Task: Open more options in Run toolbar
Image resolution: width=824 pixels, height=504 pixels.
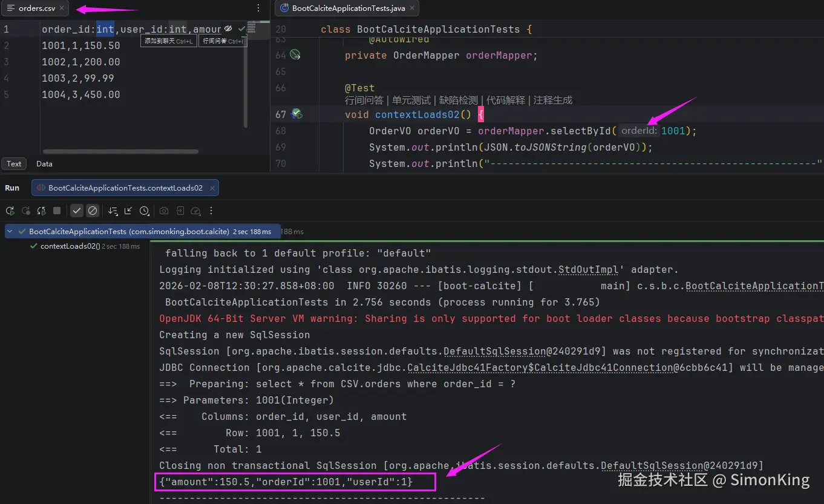Action: pyautogui.click(x=211, y=211)
